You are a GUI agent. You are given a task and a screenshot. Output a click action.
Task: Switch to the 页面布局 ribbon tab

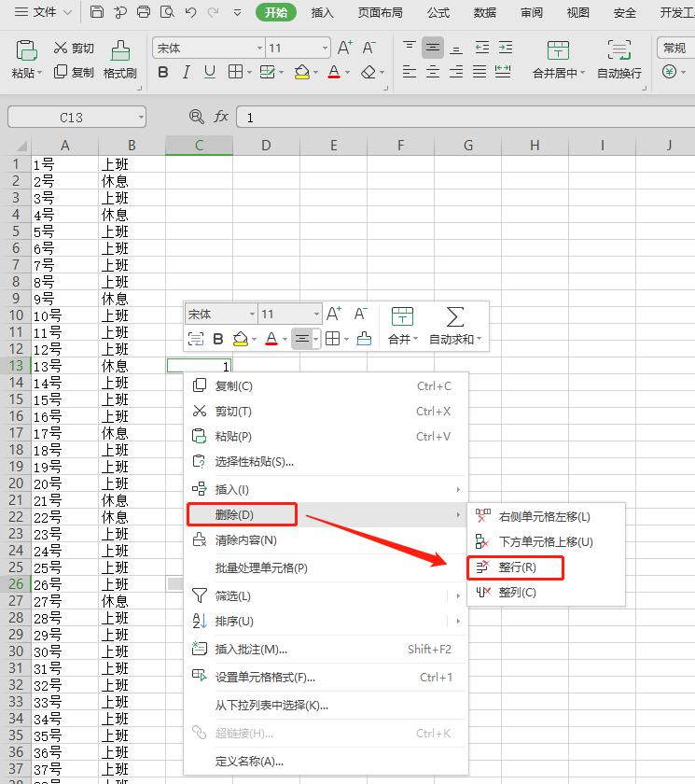point(381,12)
